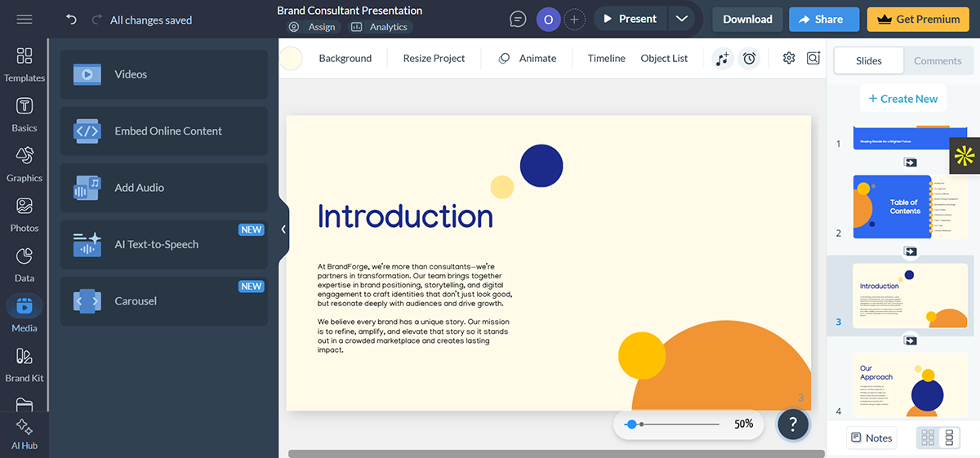Image resolution: width=980 pixels, height=458 pixels.
Task: Open the Object List menu item
Action: (x=664, y=58)
